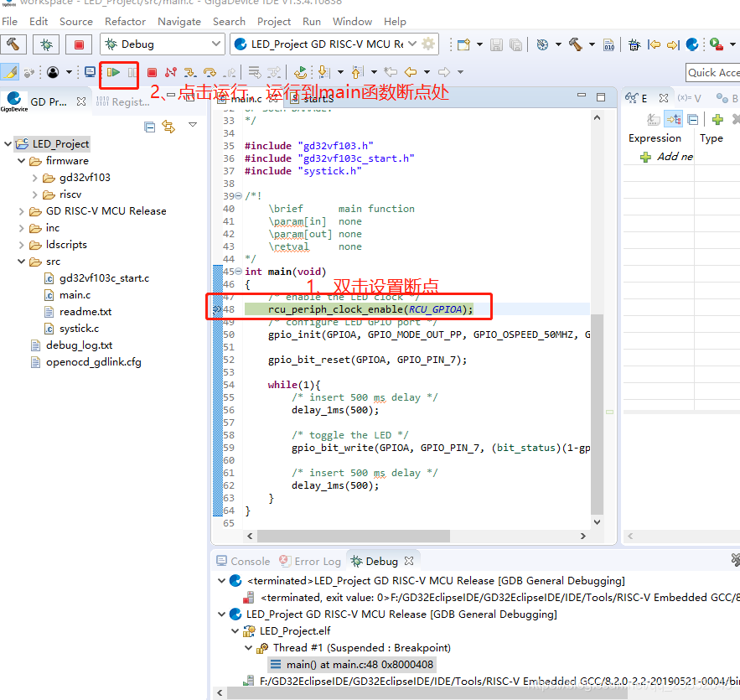Click the user profile circle toolbar icon

pyautogui.click(x=53, y=72)
